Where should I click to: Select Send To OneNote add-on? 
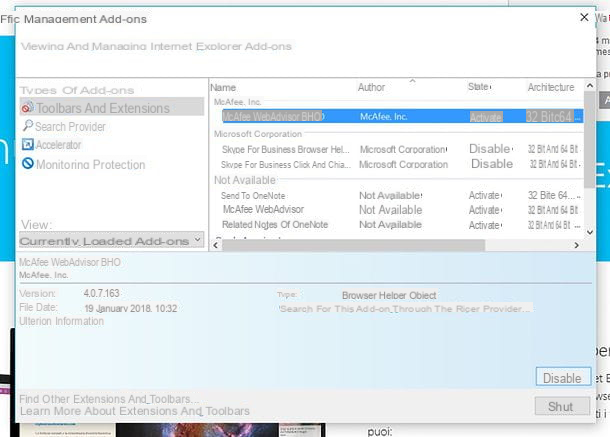(253, 195)
